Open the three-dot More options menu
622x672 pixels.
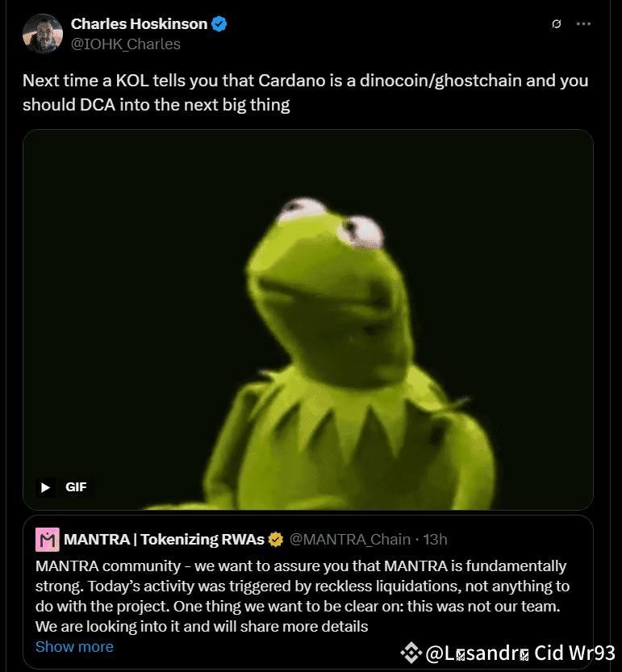(584, 24)
